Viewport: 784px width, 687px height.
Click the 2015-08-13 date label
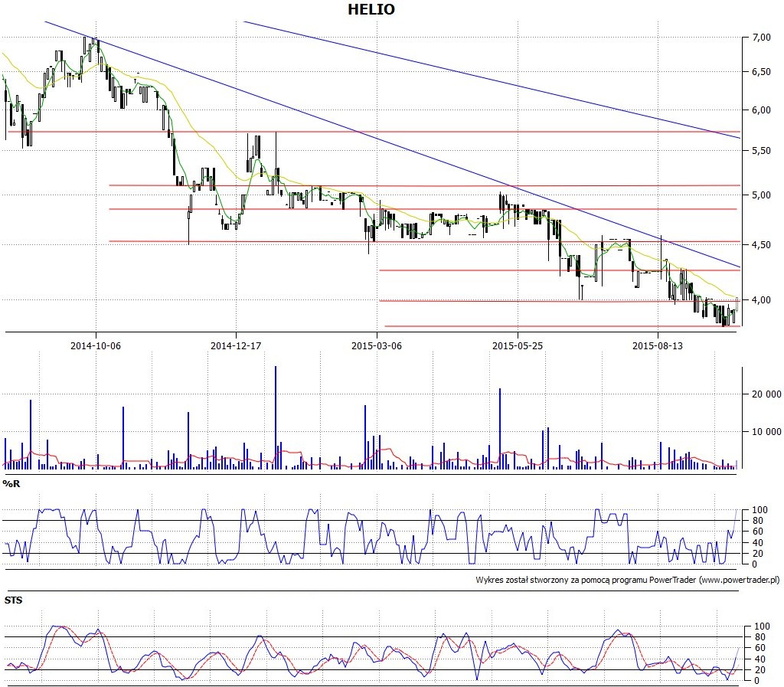(x=658, y=345)
